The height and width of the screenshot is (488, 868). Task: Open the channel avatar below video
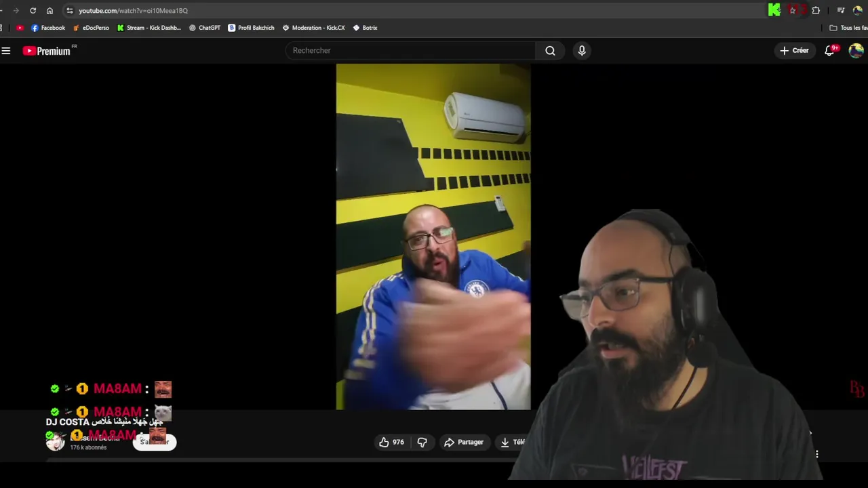55,442
